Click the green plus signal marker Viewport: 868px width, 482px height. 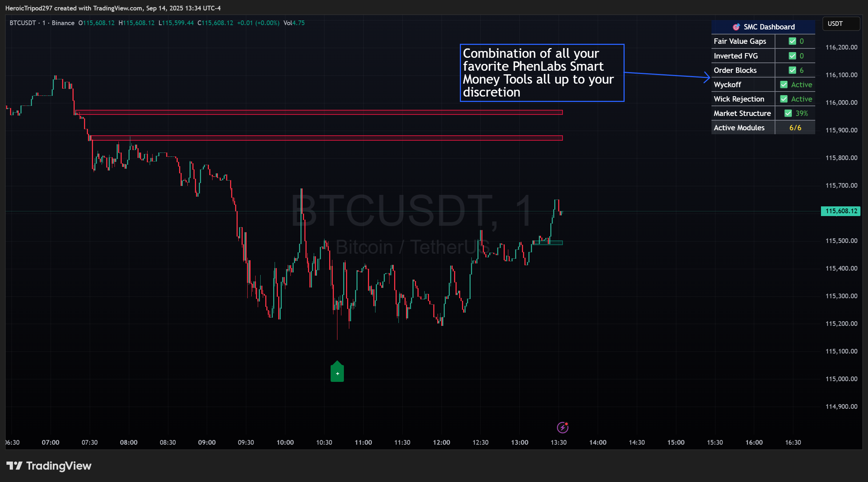pyautogui.click(x=337, y=371)
